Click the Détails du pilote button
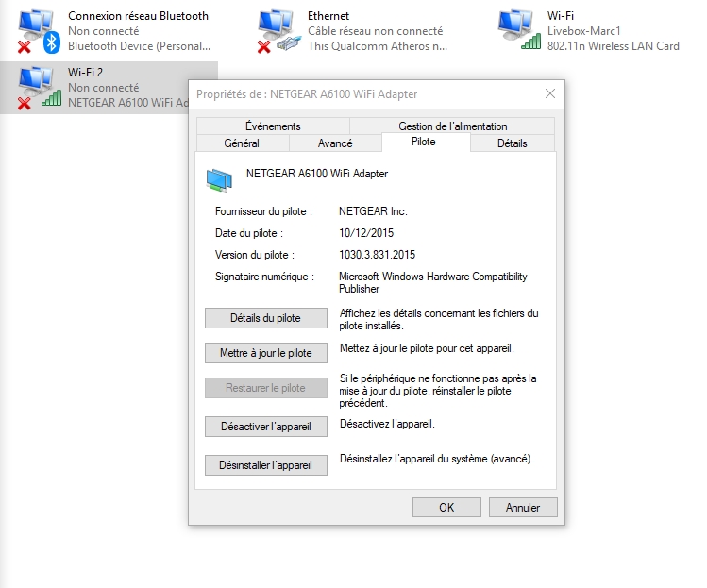The width and height of the screenshot is (707, 588). tap(266, 318)
